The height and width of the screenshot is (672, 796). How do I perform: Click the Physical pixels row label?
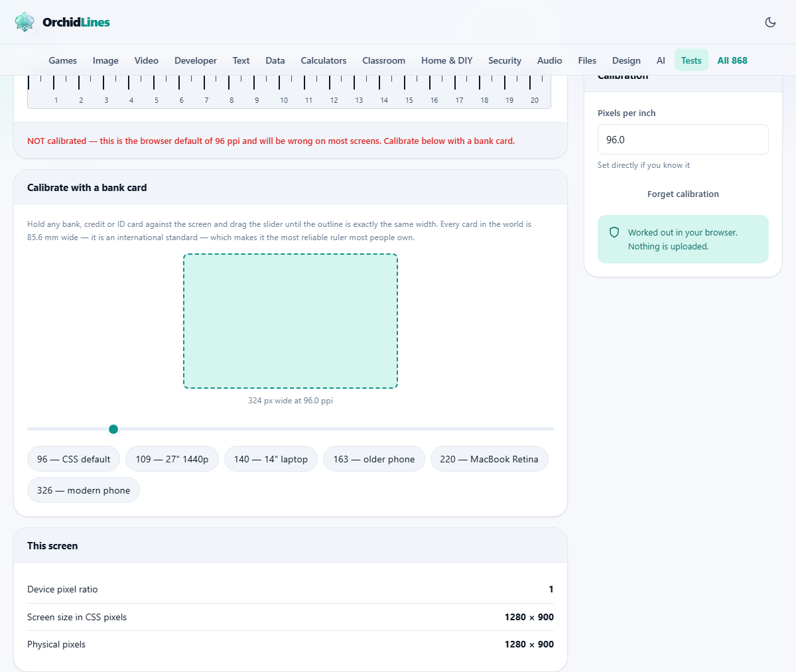56,644
